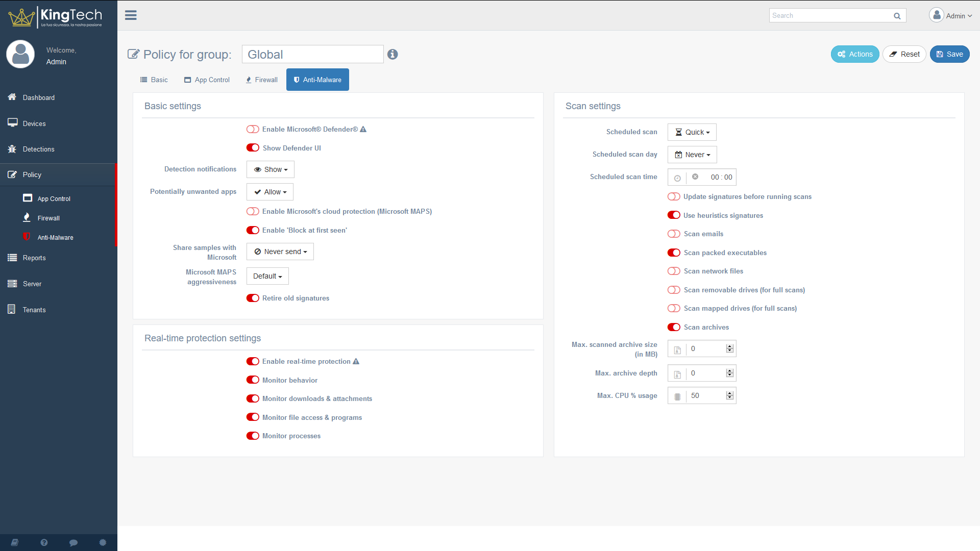Click the Global group name field
Screen dimensions: 980x551
tap(313, 54)
